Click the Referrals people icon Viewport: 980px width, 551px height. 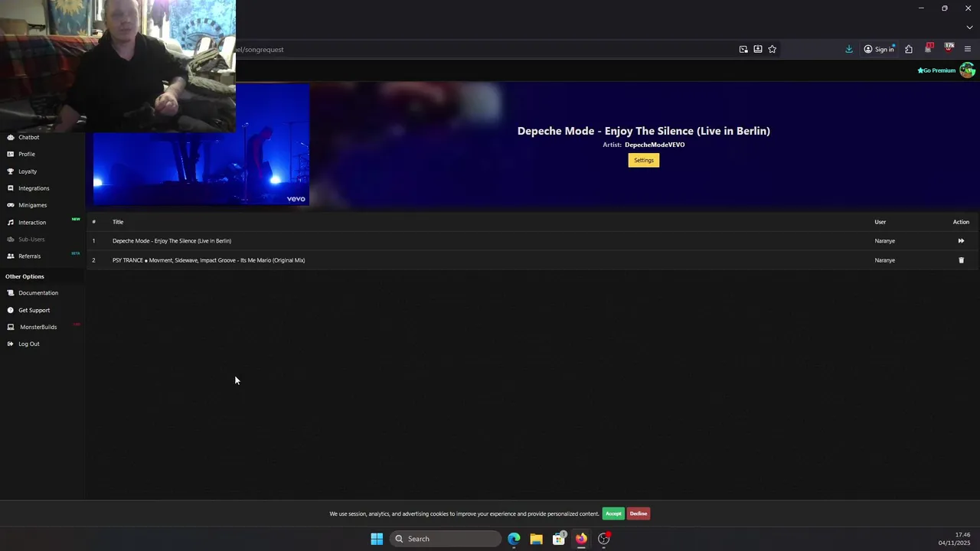pos(11,256)
